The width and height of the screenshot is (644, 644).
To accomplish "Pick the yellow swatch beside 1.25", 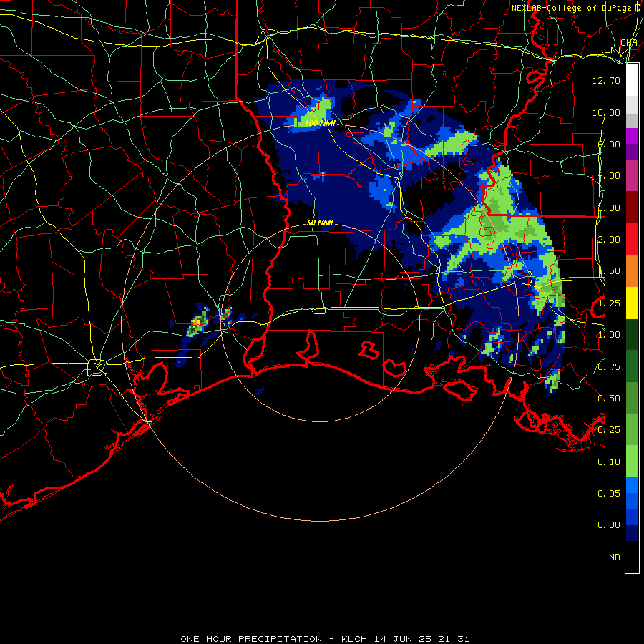I will (x=632, y=303).
